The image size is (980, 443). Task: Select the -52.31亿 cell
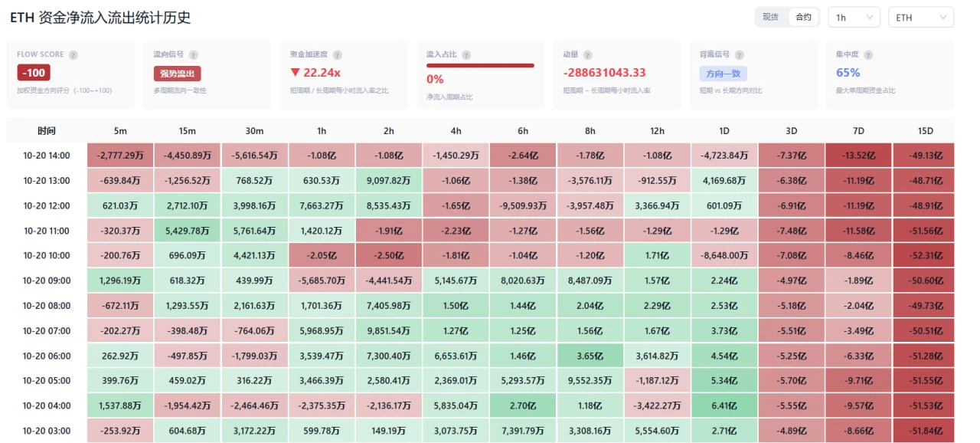925,255
